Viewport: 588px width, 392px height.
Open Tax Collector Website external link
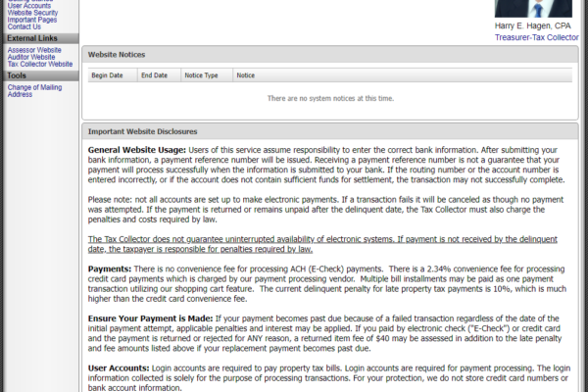(40, 64)
